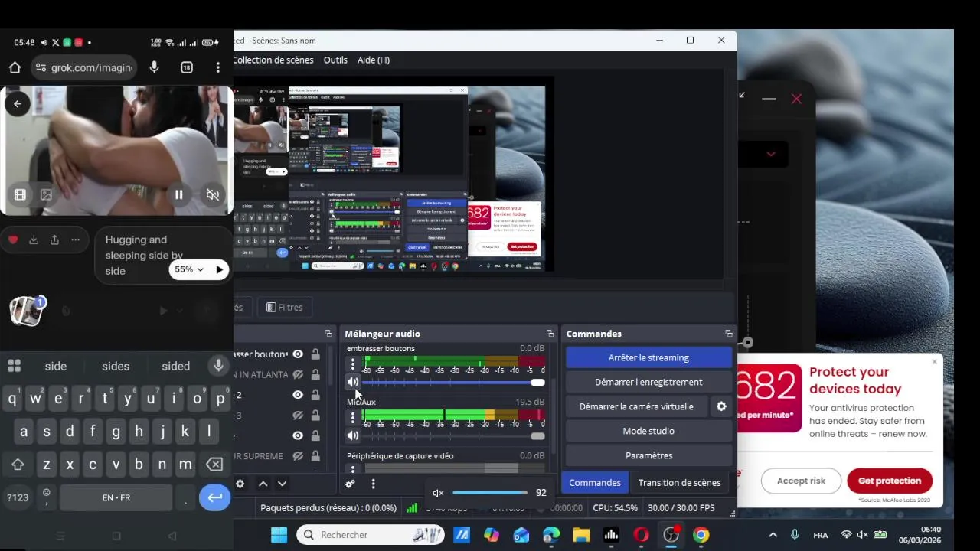
Task: Adjust Mic/Aux volume slider
Action: tap(453, 436)
